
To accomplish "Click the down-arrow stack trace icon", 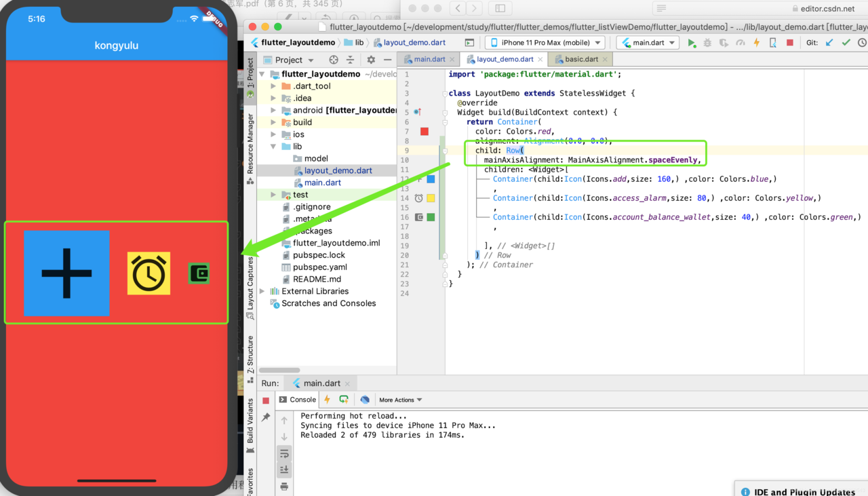I will click(x=284, y=436).
